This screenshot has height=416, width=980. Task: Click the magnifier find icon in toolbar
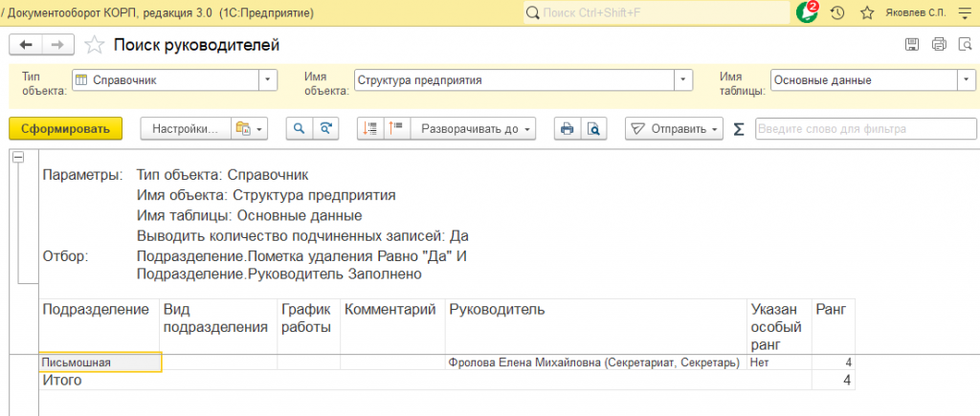click(300, 128)
